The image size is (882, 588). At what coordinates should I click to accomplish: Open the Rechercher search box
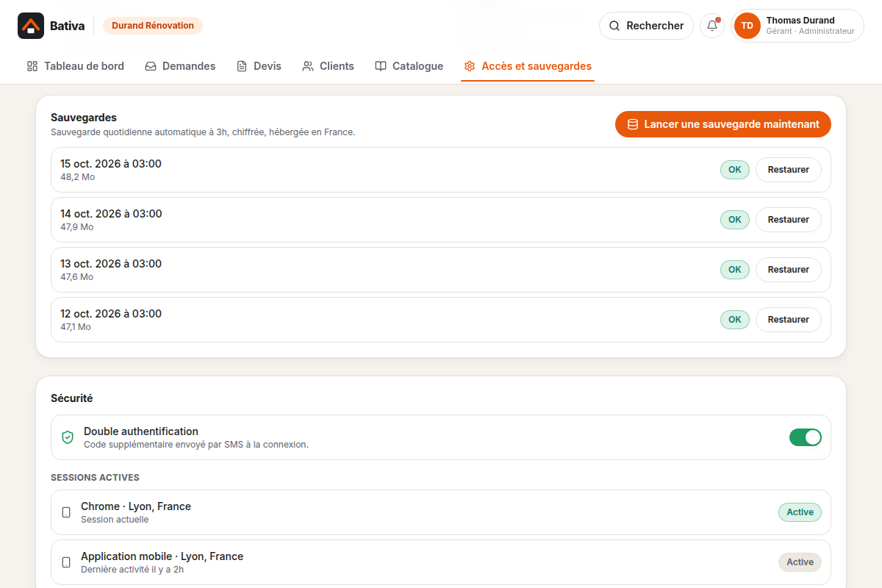(647, 26)
